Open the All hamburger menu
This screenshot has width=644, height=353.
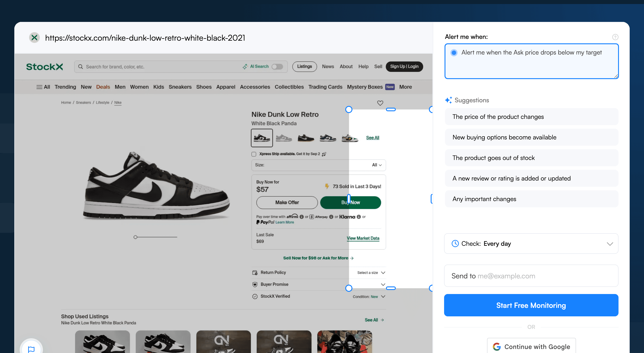[x=43, y=87]
